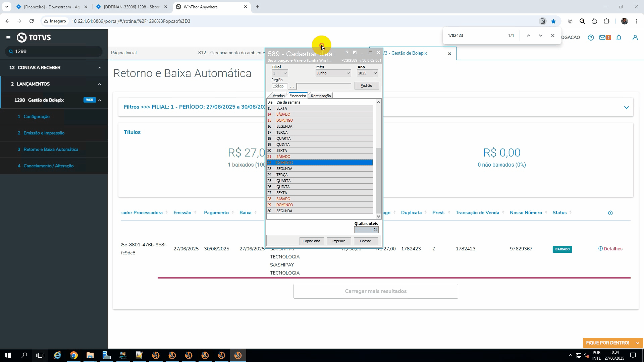Image resolution: width=644 pixels, height=362 pixels.
Task: Click the day list vertical scrollbar
Action: [x=378, y=181]
